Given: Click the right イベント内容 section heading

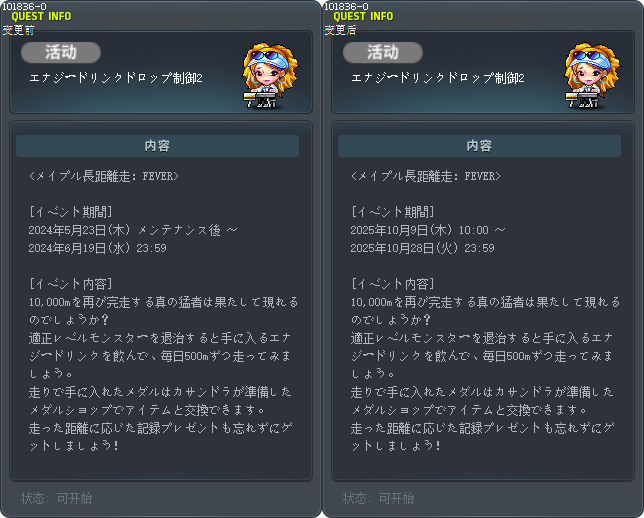Looking at the screenshot, I should [x=393, y=284].
